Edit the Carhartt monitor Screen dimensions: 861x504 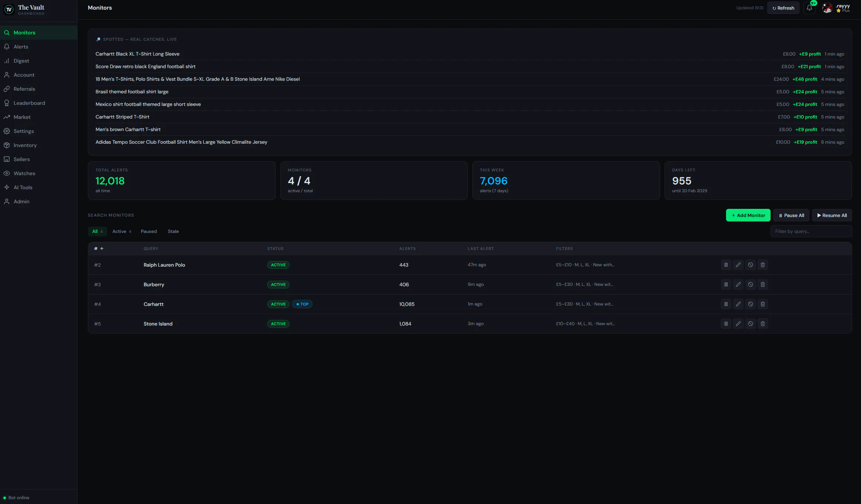pos(738,304)
